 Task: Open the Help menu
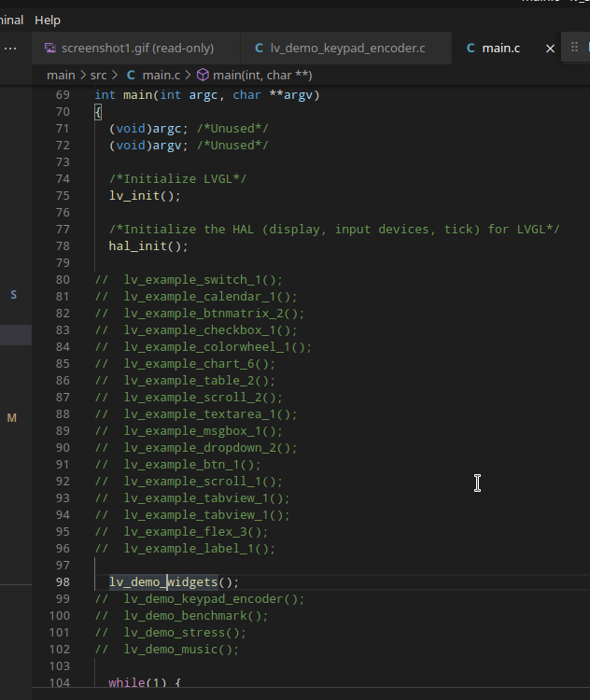(48, 21)
